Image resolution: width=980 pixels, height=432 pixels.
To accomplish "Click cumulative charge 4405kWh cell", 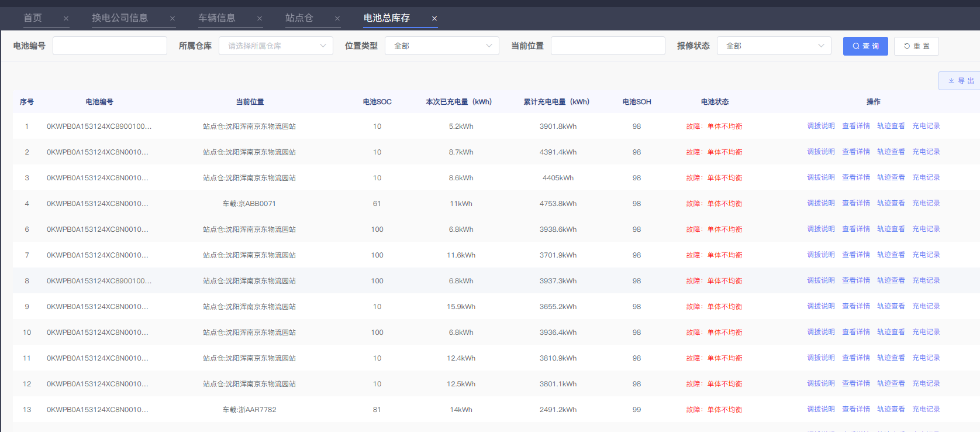I will pos(558,178).
